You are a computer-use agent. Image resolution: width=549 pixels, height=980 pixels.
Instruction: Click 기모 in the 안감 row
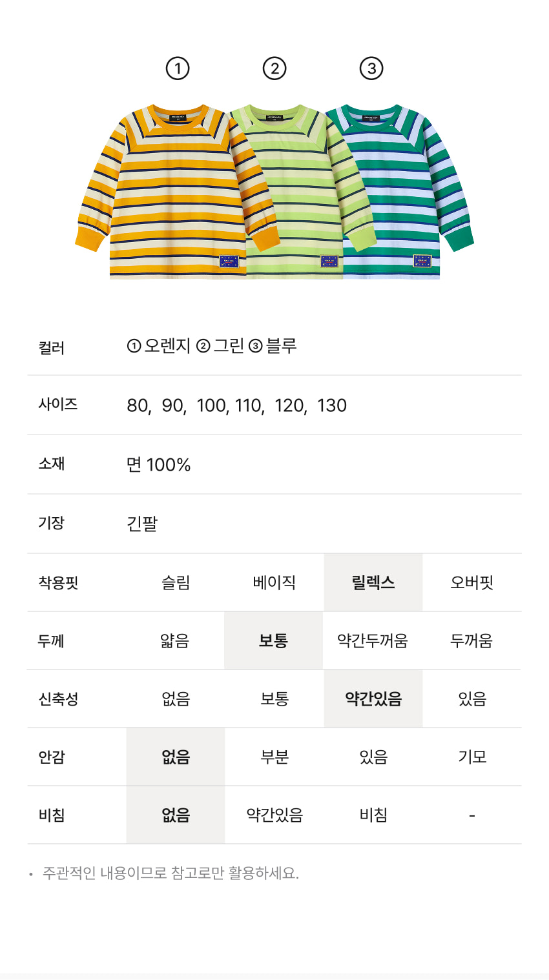pos(472,757)
